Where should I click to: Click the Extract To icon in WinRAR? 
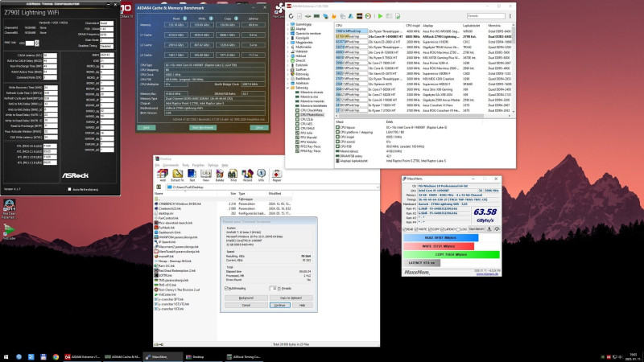(177, 175)
